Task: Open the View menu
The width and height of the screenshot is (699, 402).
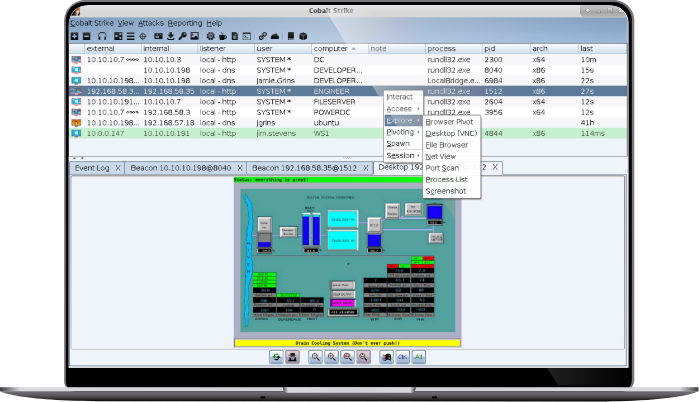Action: coord(126,23)
